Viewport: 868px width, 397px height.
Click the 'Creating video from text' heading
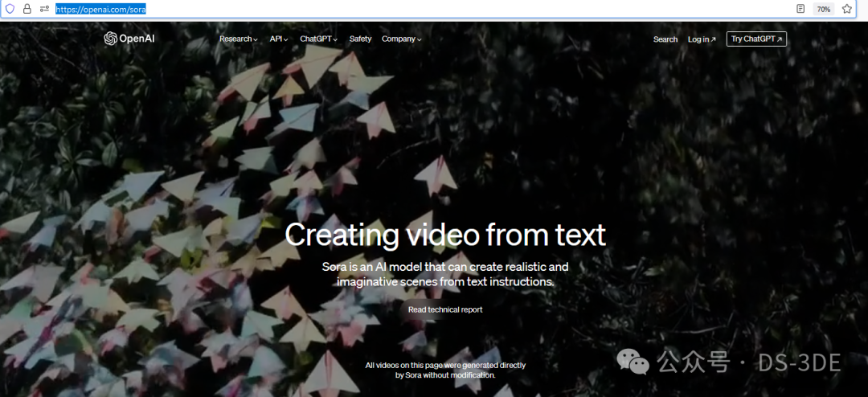coord(445,235)
